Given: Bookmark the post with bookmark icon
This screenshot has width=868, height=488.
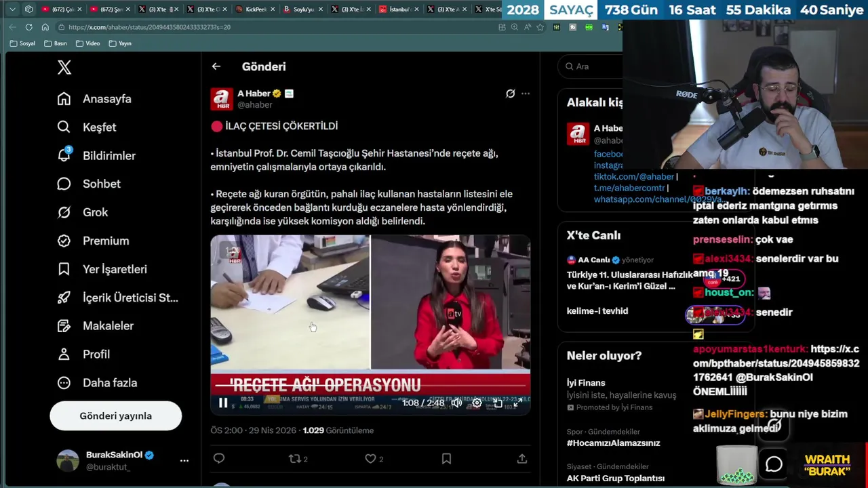Looking at the screenshot, I should 446,459.
